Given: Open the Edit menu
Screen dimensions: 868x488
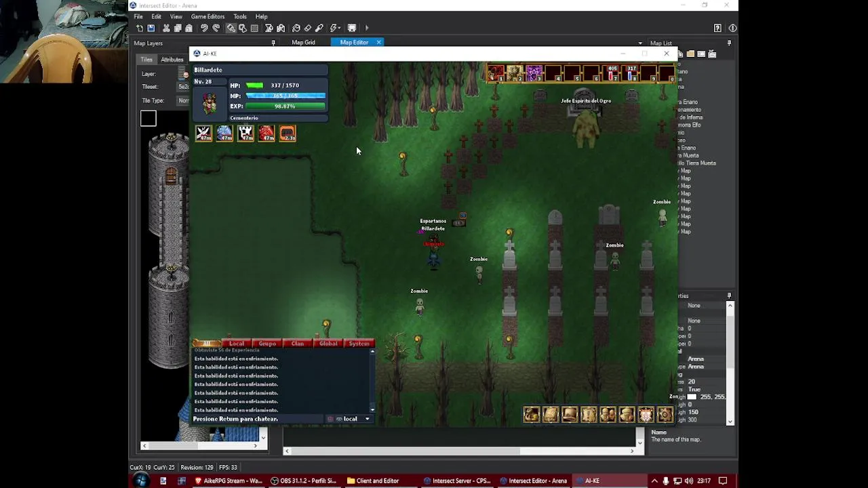Looking at the screenshot, I should [x=157, y=16].
